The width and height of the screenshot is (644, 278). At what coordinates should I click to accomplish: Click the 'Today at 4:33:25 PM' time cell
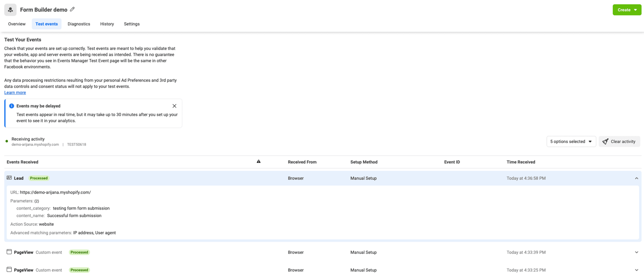tap(526, 270)
